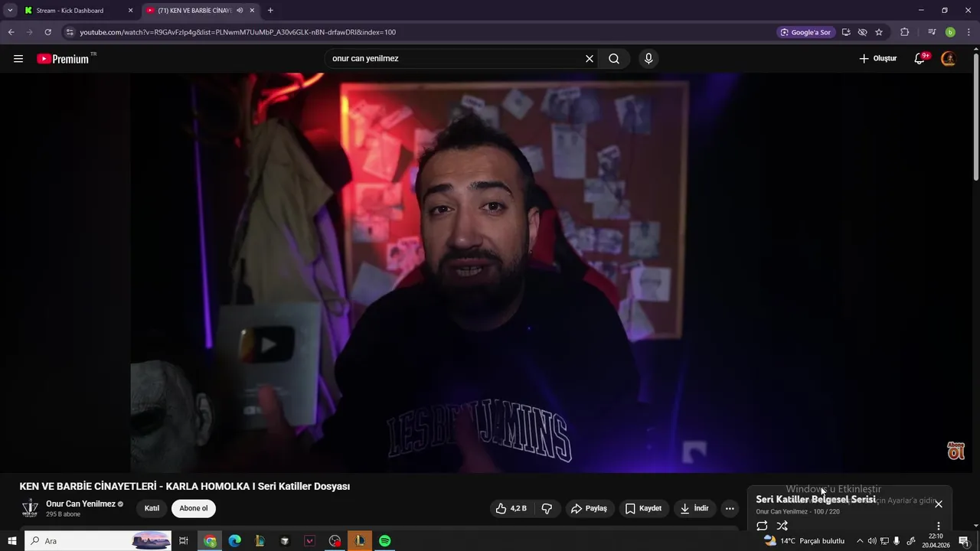Start voice search with microphone icon
The width and height of the screenshot is (980, 551).
point(648,58)
